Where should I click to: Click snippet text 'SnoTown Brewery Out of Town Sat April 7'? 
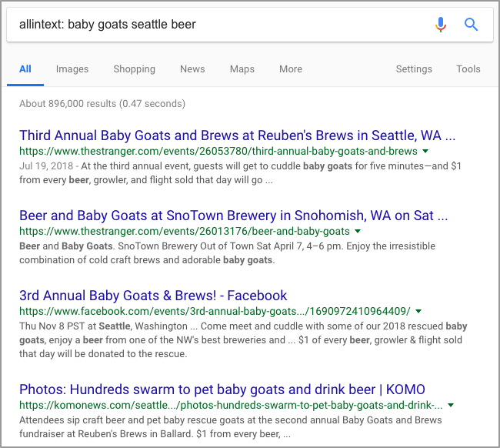click(211, 246)
